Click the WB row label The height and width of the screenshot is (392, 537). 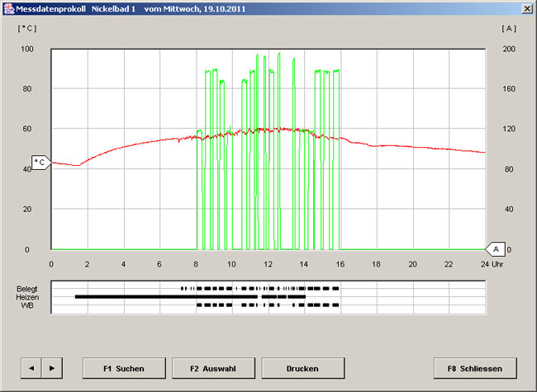(26, 305)
